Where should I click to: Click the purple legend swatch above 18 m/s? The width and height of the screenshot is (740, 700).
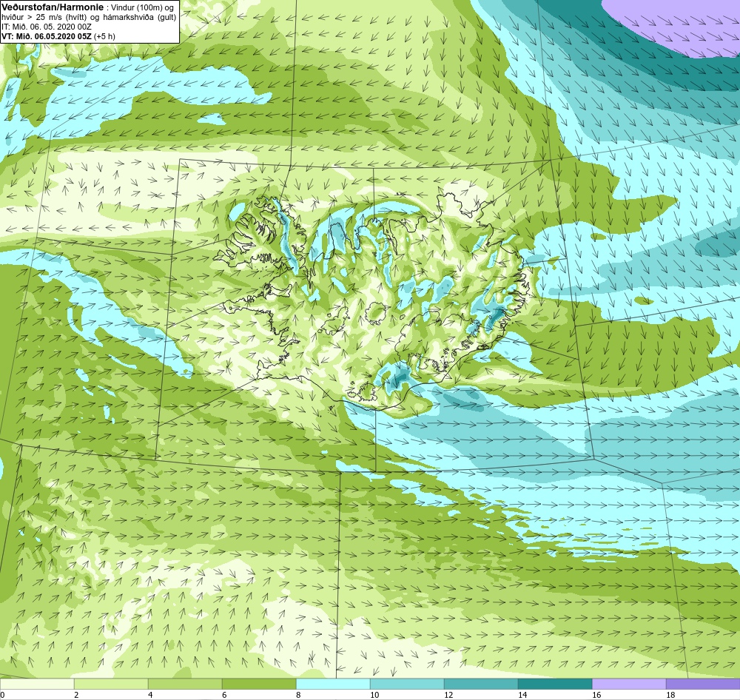click(703, 684)
